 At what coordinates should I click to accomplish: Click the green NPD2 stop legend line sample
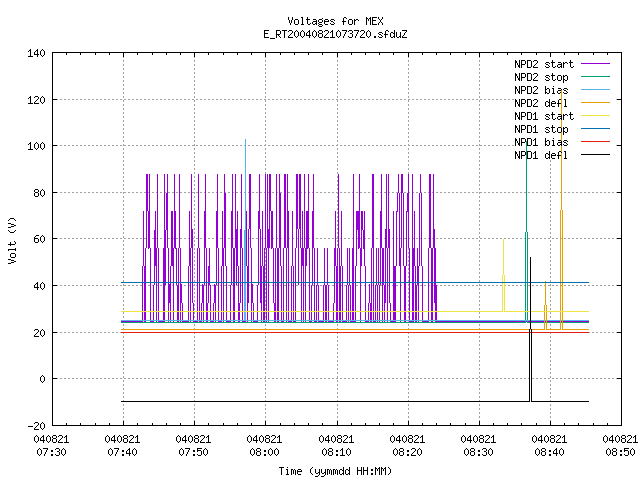[x=595, y=77]
